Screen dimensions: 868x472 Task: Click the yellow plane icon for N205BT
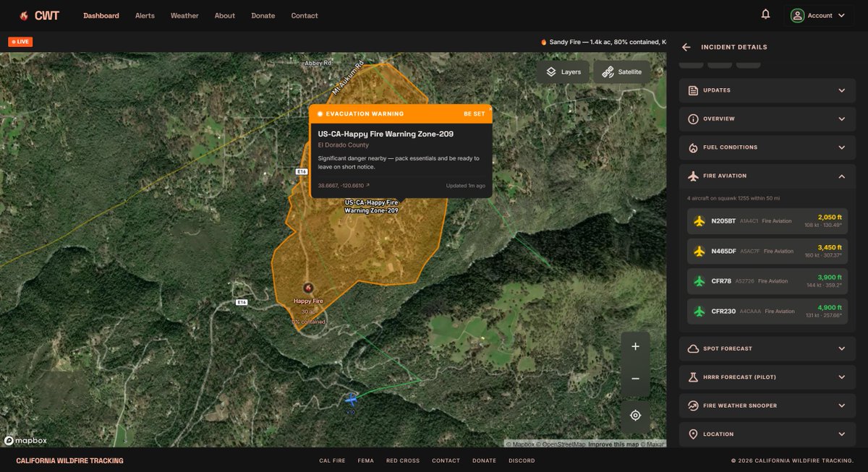[699, 221]
